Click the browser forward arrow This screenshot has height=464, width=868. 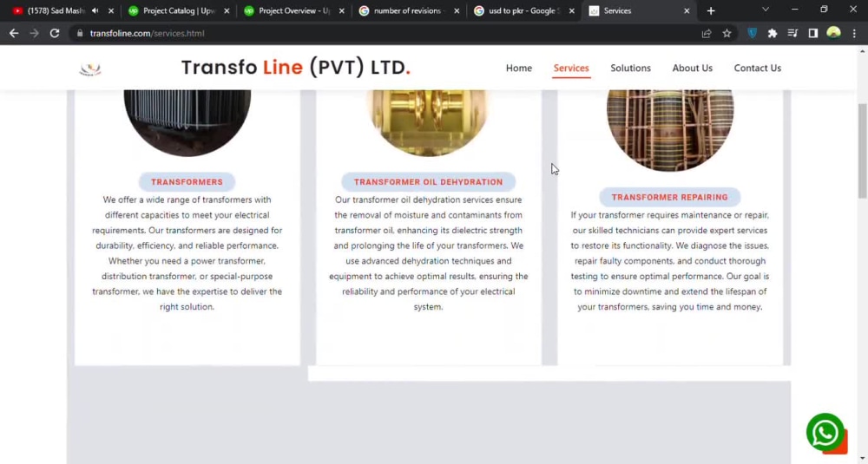coord(35,33)
